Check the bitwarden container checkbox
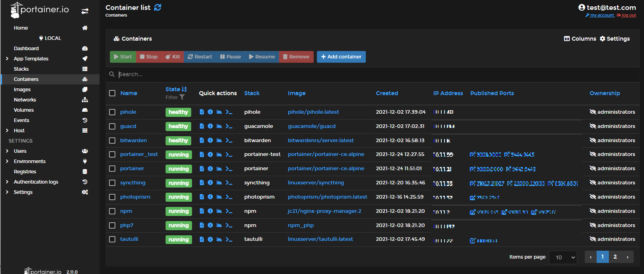The width and height of the screenshot is (644, 274). [x=112, y=141]
